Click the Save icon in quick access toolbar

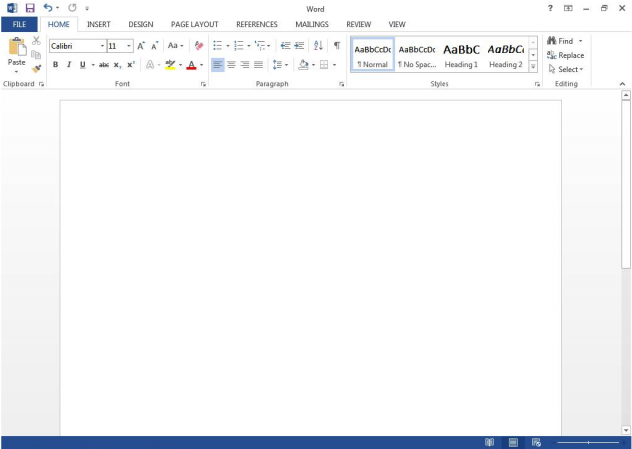click(29, 8)
